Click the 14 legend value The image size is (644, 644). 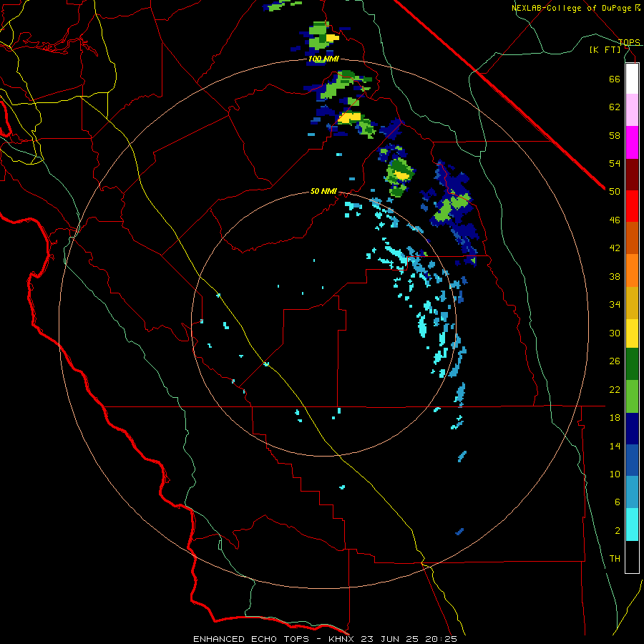(x=615, y=446)
